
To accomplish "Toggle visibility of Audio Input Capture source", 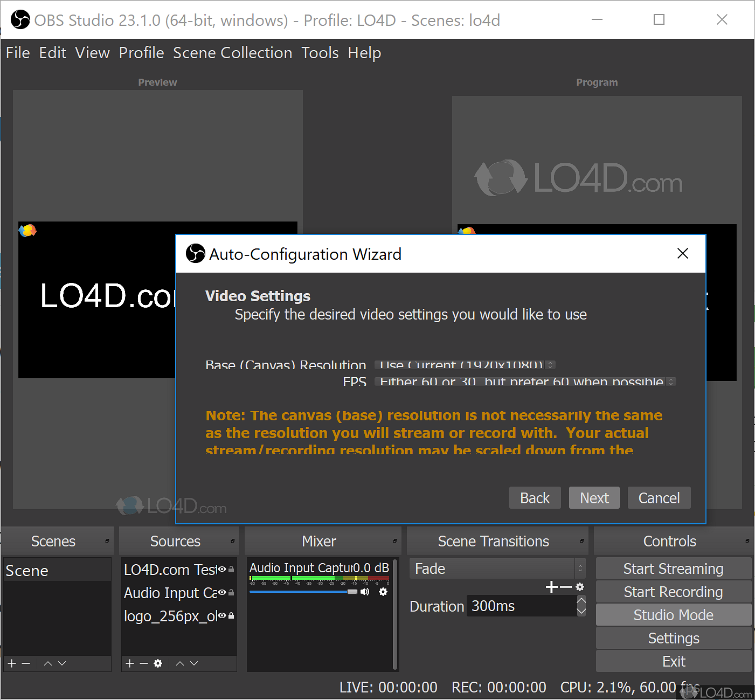I will (x=221, y=592).
